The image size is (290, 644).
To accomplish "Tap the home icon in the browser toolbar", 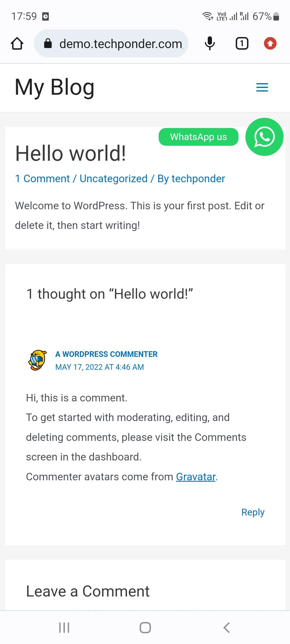I will coord(17,43).
